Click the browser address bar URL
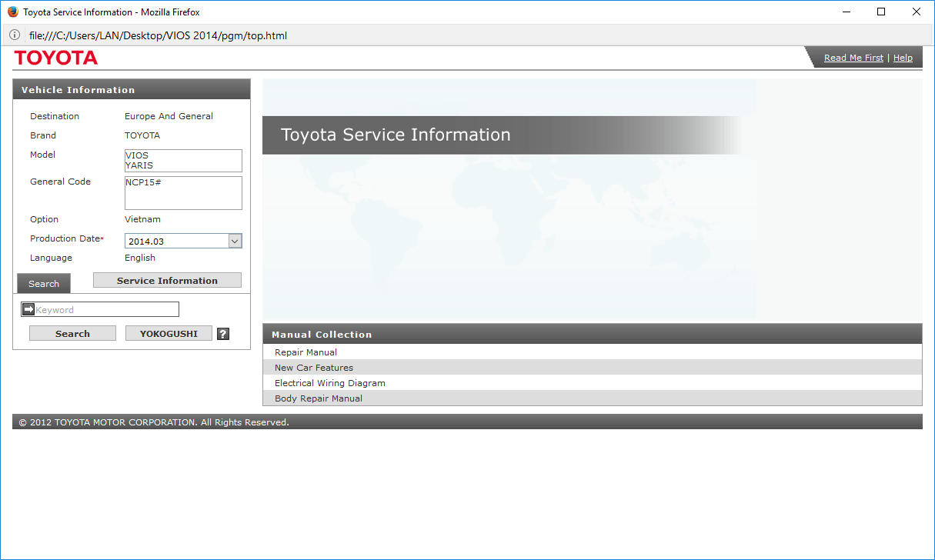Screen dimensions: 935x560 [158, 35]
